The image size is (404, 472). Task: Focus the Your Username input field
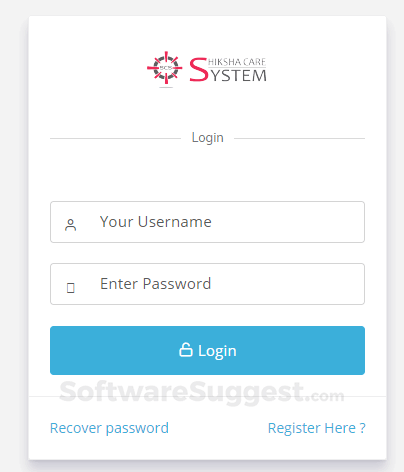point(207,222)
